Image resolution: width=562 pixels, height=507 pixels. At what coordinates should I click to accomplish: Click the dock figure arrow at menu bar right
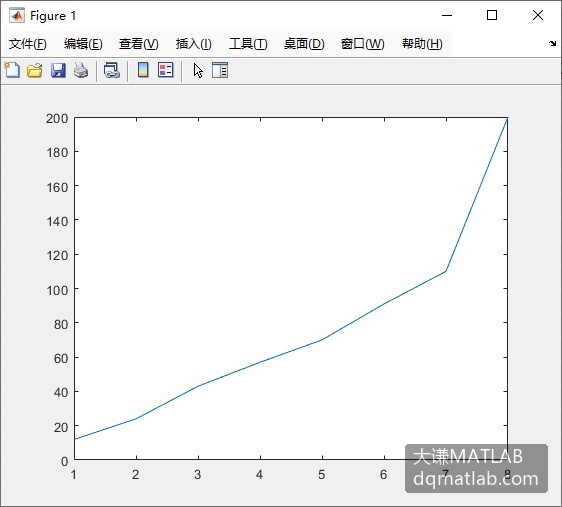point(552,44)
